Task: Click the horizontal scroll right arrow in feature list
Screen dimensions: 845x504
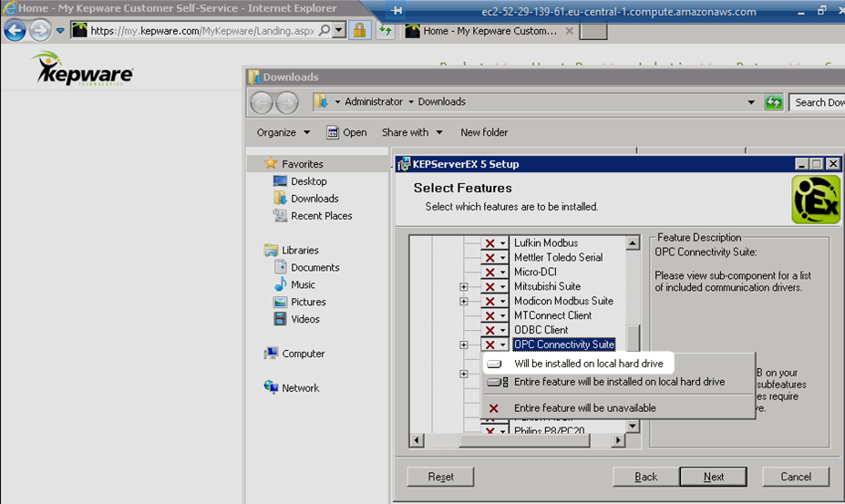Action: coord(618,440)
